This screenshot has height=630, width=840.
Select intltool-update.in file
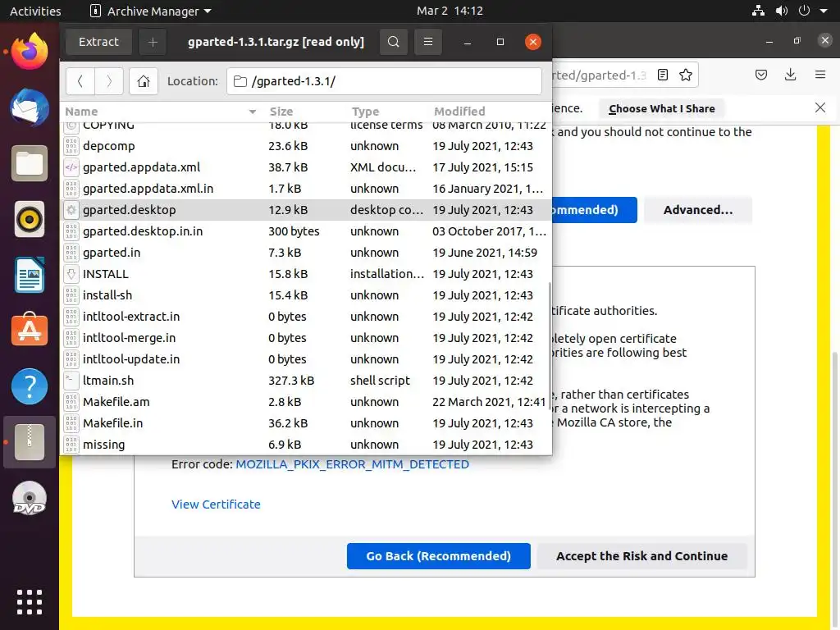(x=306, y=359)
